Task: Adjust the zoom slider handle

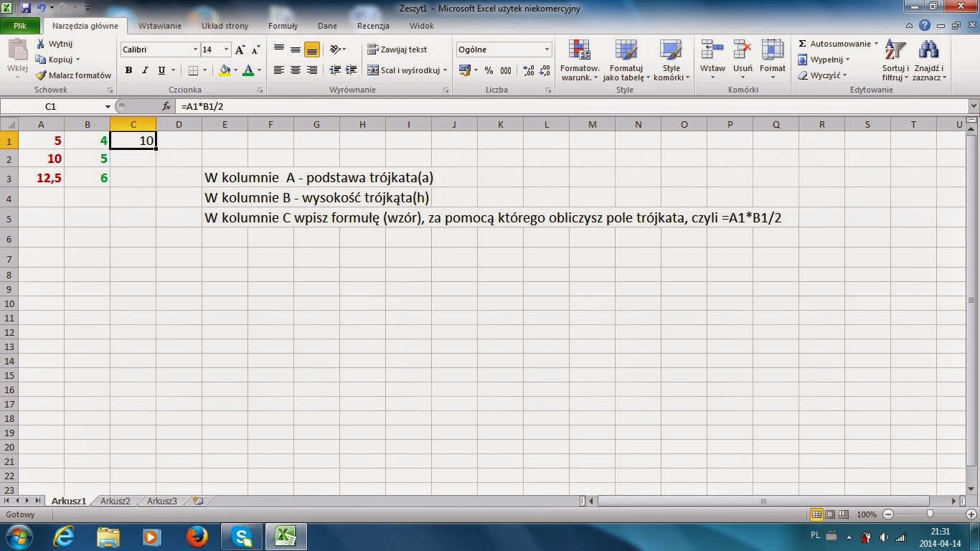Action: (x=930, y=514)
